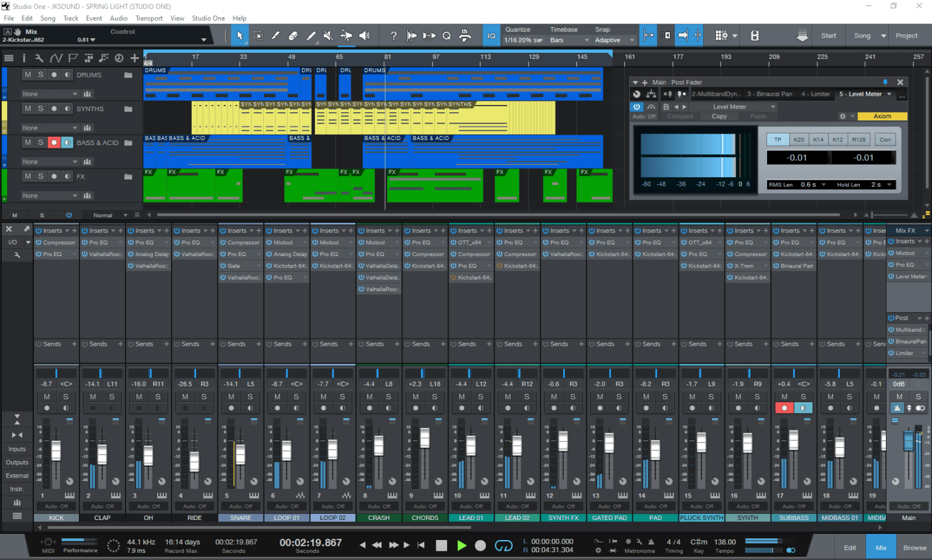Open the chord track icon

pos(104,58)
